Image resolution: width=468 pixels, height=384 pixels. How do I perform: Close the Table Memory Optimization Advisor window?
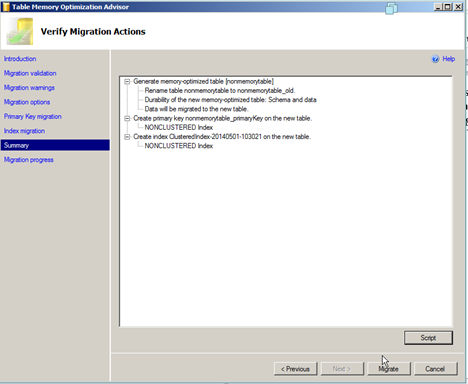(x=458, y=7)
